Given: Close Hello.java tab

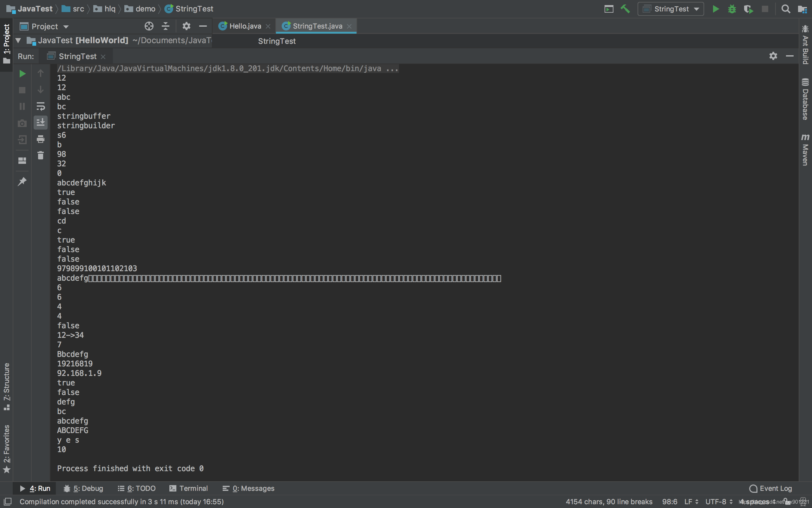Looking at the screenshot, I should [268, 26].
